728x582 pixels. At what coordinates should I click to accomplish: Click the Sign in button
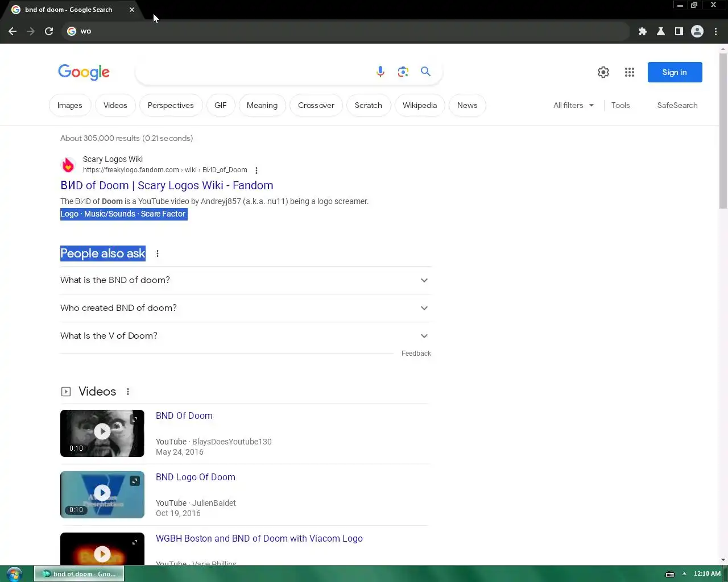[675, 72]
